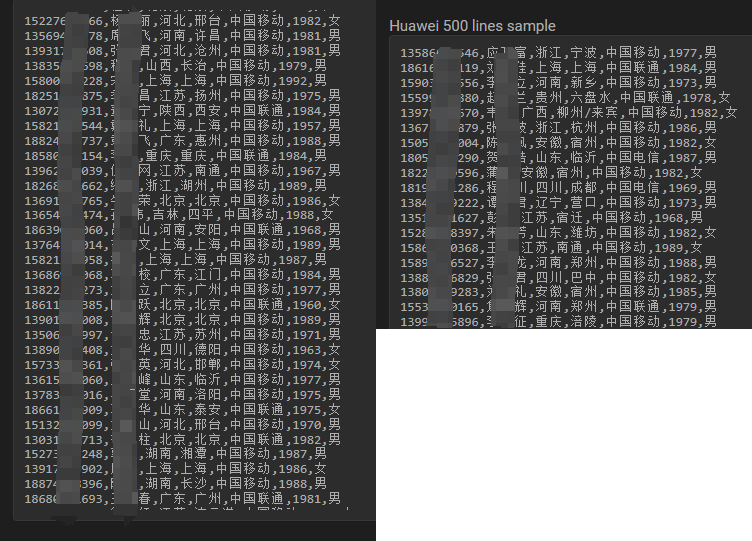The image size is (752, 541).
Task: Select the 江苏,南通,中国移动,1967 entry
Action: click(x=182, y=170)
